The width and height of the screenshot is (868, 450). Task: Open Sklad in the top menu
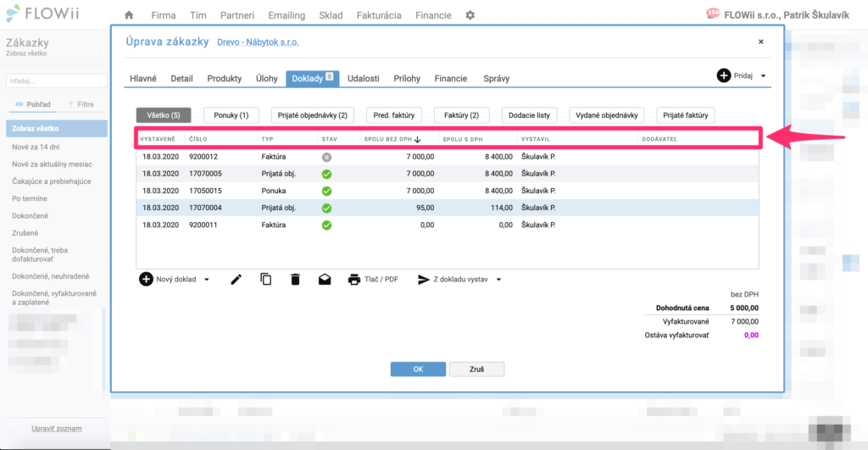point(331,15)
